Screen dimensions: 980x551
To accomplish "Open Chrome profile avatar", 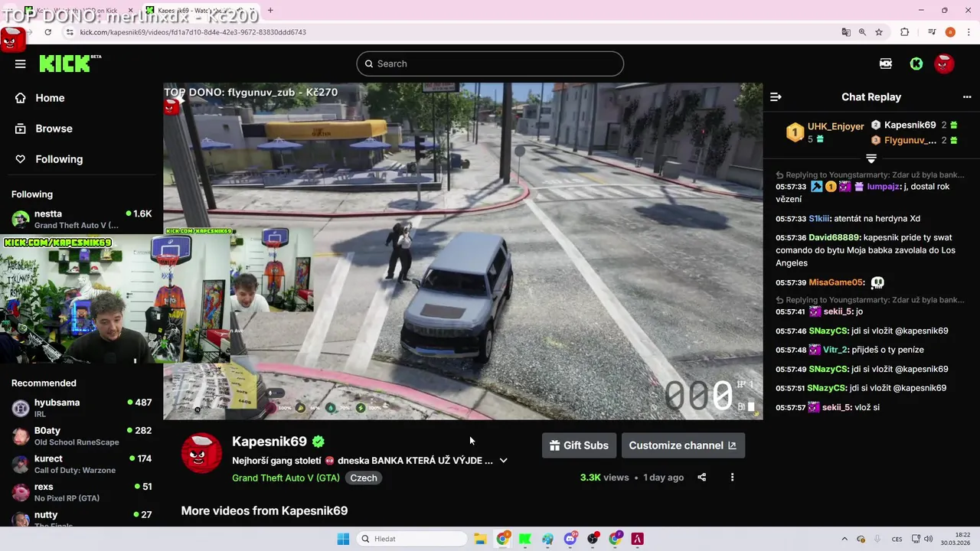I will pos(950,32).
